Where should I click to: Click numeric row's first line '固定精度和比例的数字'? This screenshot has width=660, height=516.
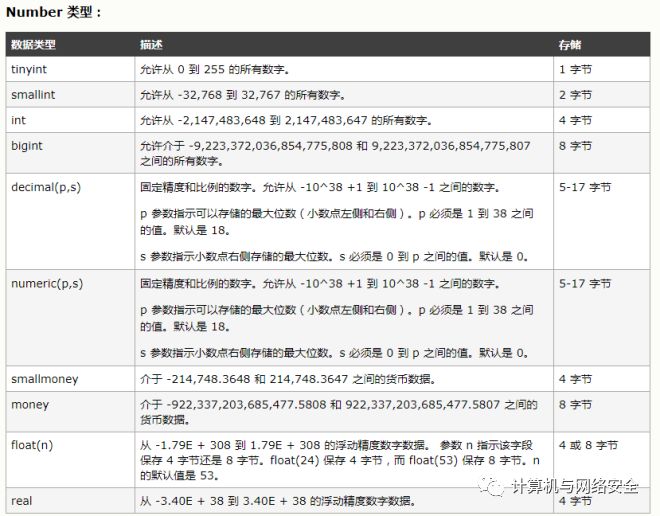[x=320, y=283]
